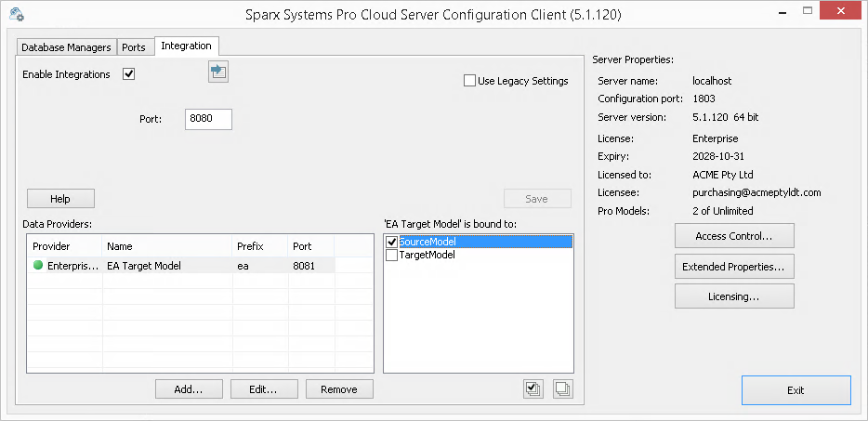Screen dimensions: 868x421
Task: Uncheck the SourceModel binding
Action: [391, 242]
